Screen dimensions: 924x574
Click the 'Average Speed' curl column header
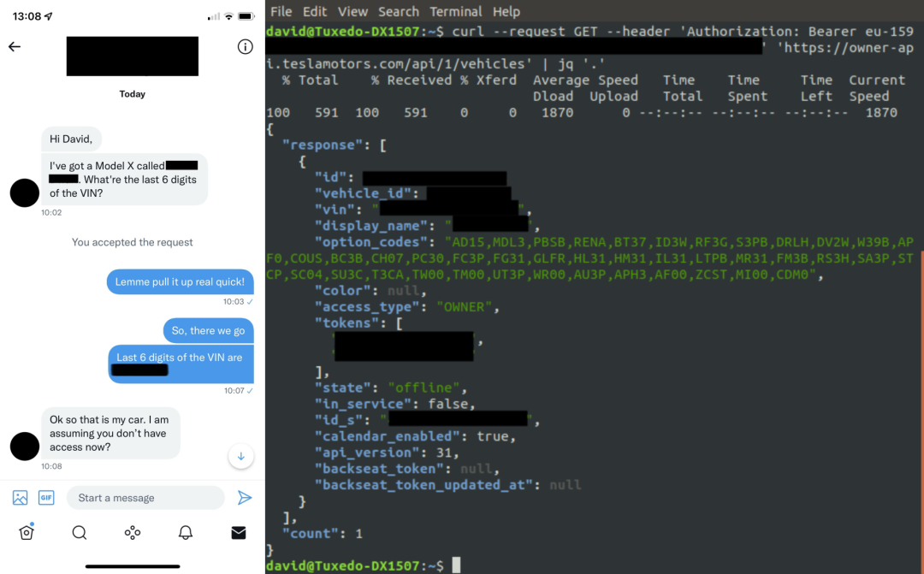click(x=585, y=80)
